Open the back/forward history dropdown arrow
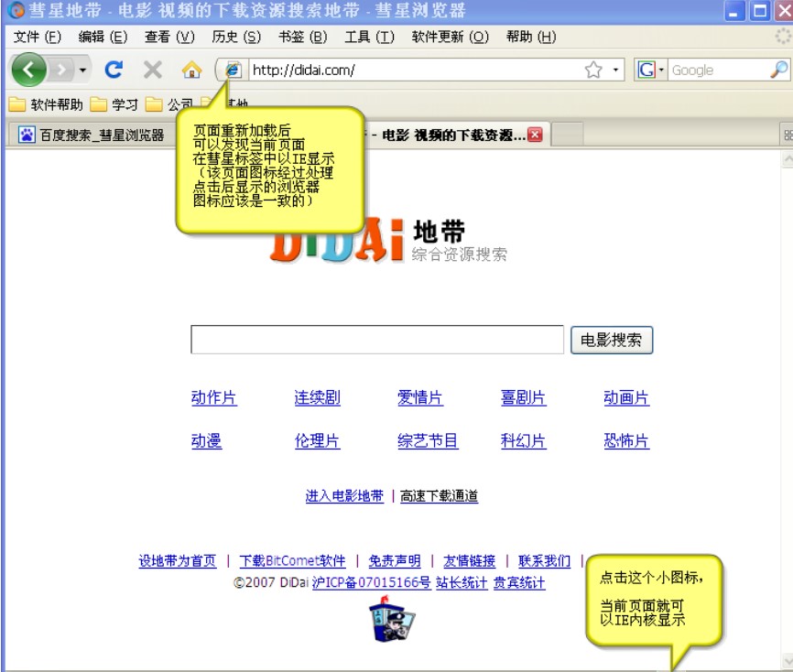 click(83, 70)
